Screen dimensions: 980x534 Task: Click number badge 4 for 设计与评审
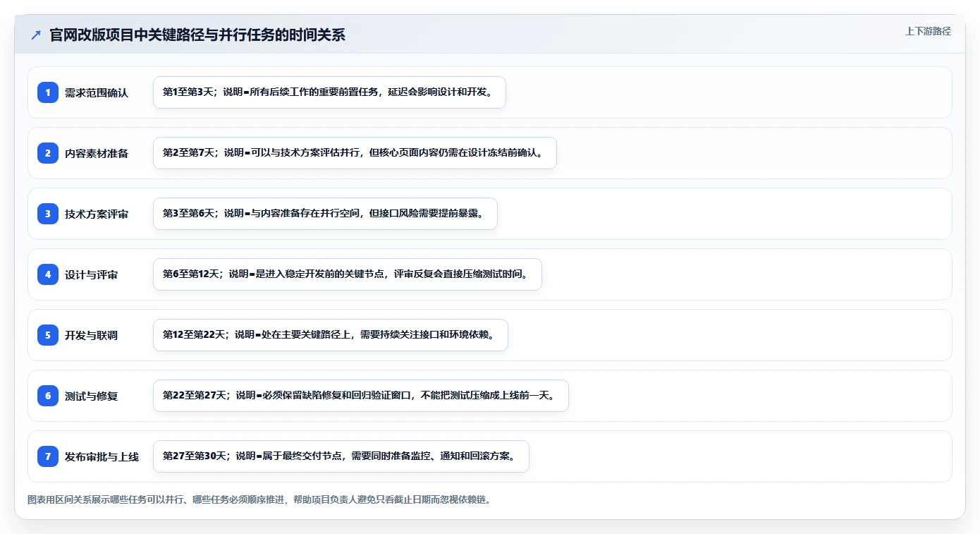click(48, 274)
